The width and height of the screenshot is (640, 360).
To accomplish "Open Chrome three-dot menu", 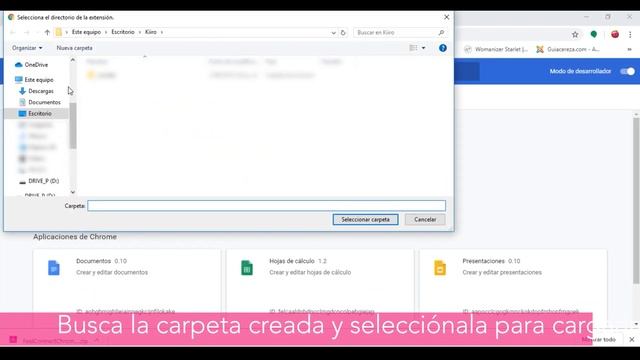I will 630,35.
